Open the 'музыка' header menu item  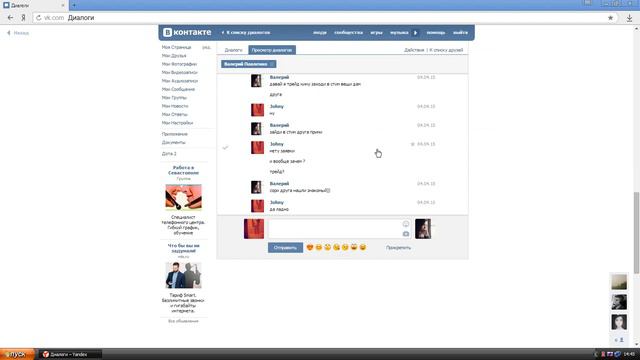399,32
